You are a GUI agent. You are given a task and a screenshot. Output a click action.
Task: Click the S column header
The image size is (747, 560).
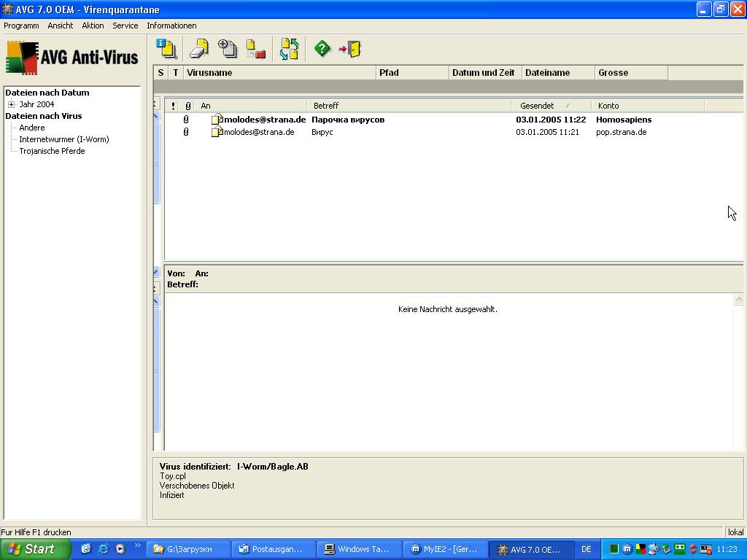click(x=160, y=73)
